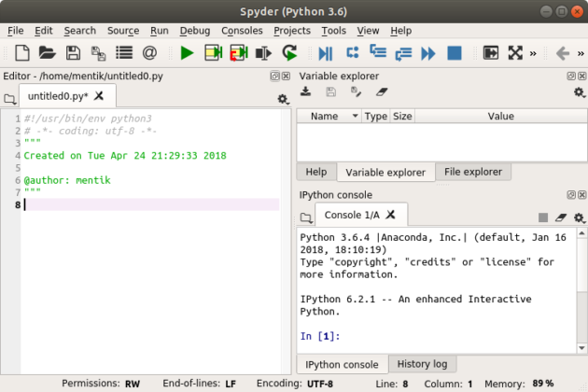Open the Editor options gear menu

[283, 98]
